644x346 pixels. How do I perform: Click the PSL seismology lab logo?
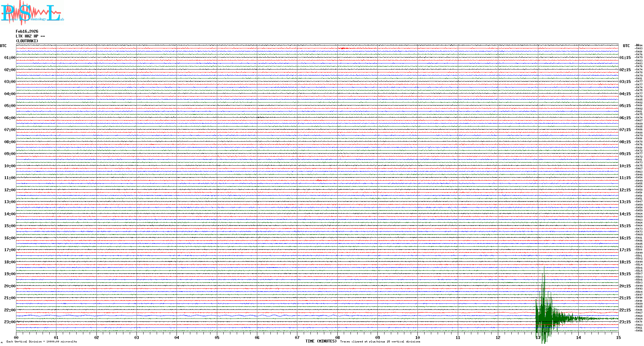coord(32,12)
